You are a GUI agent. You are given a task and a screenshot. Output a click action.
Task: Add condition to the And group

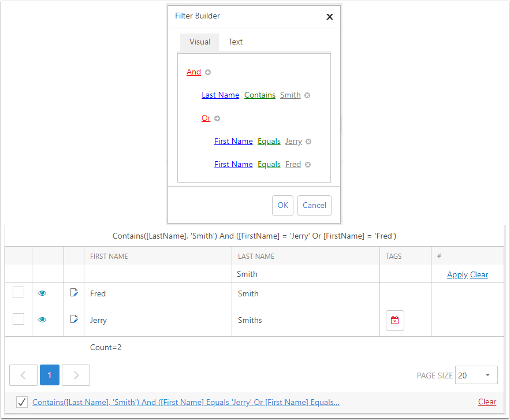click(x=208, y=72)
